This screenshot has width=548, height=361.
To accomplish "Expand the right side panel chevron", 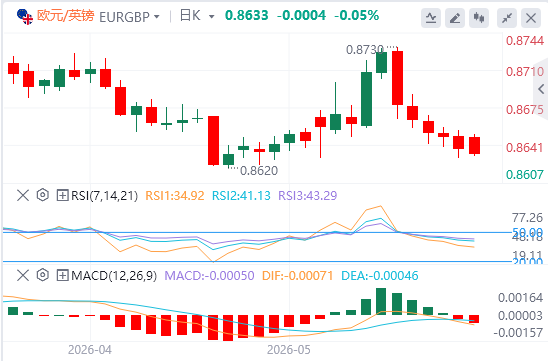I will (541, 89).
